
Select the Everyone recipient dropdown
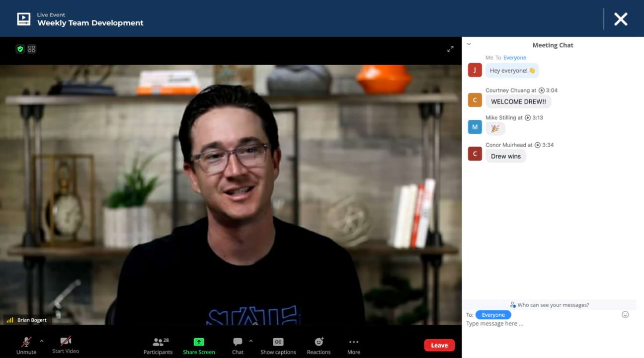tap(493, 315)
